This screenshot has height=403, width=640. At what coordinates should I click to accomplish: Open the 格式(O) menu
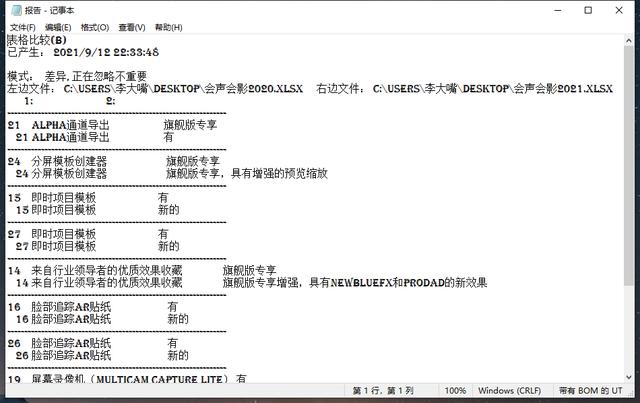[x=95, y=26]
